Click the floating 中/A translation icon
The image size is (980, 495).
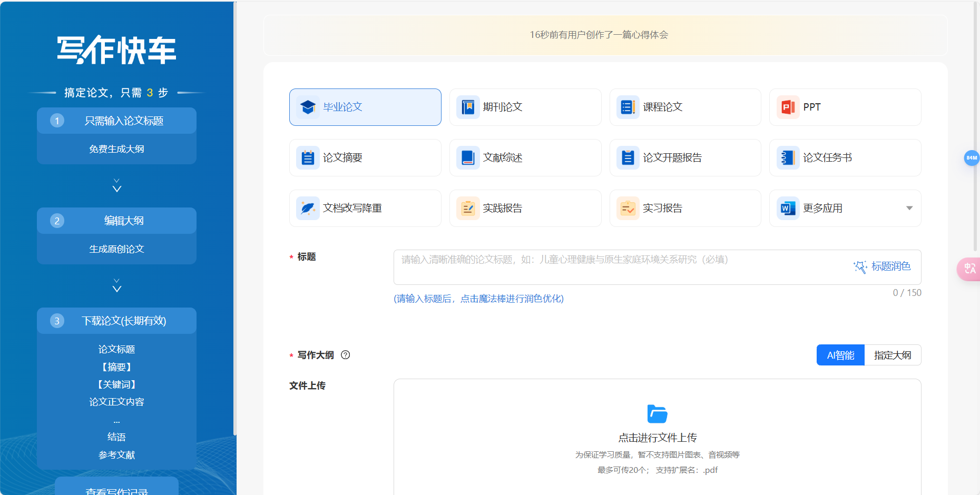coord(970,269)
